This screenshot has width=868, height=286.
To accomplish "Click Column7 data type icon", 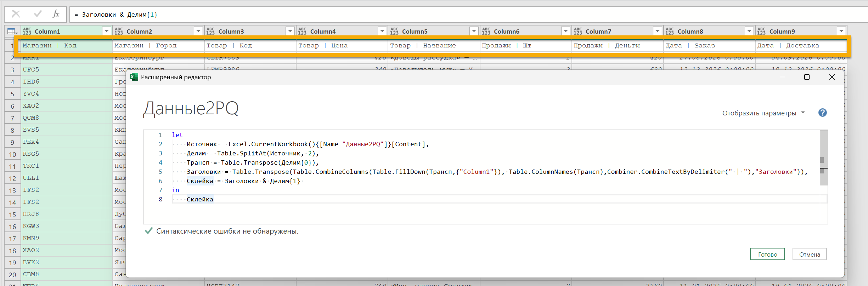I will pos(578,31).
